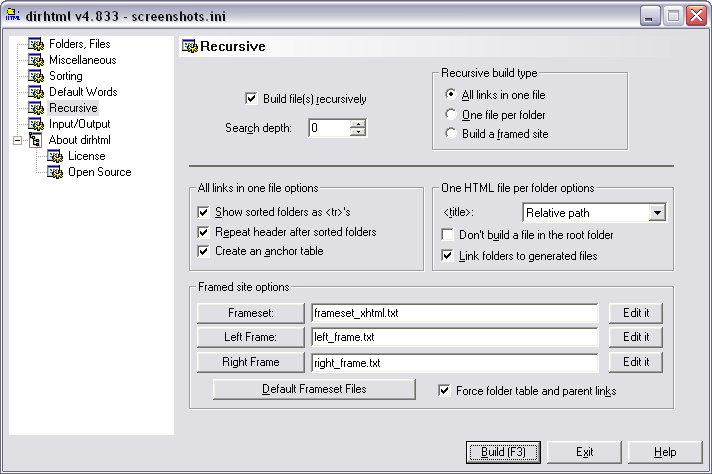
Task: Click the Frameset button
Action: pyautogui.click(x=251, y=313)
